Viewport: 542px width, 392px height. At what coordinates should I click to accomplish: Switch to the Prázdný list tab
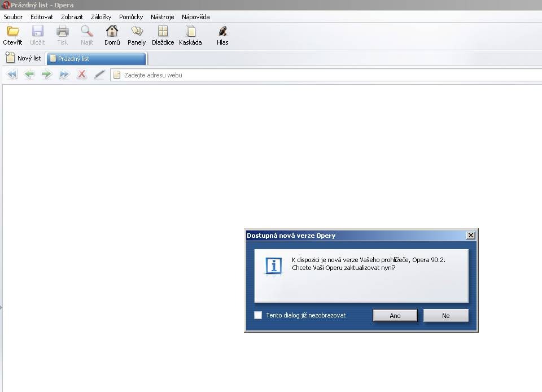tap(96, 59)
